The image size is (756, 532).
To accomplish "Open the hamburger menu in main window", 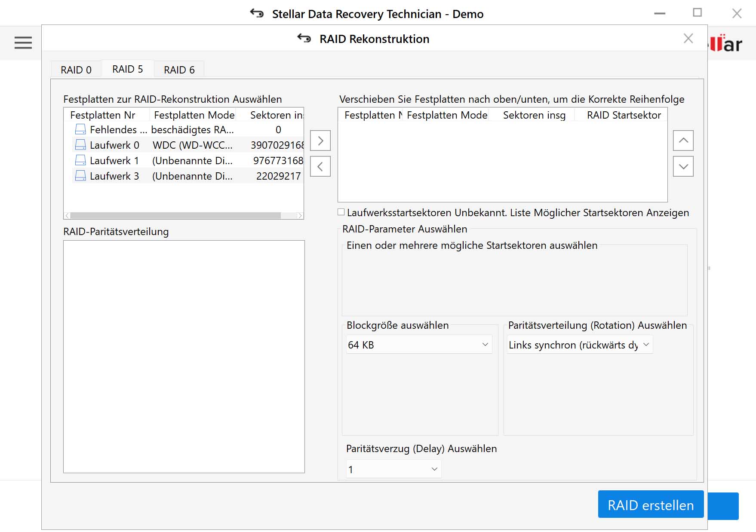I will 23,43.
